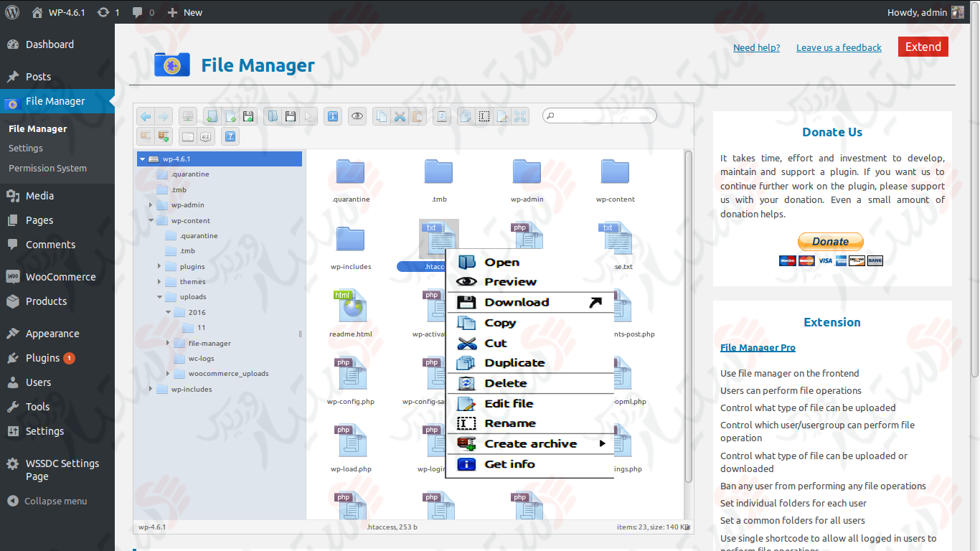Open the File Manager Pro link
The width and height of the screenshot is (980, 551).
coord(758,347)
